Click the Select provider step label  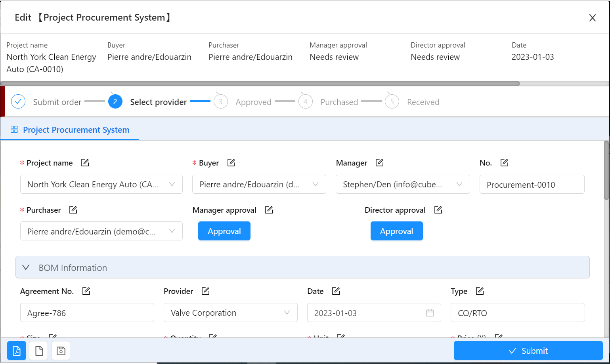pyautogui.click(x=158, y=102)
